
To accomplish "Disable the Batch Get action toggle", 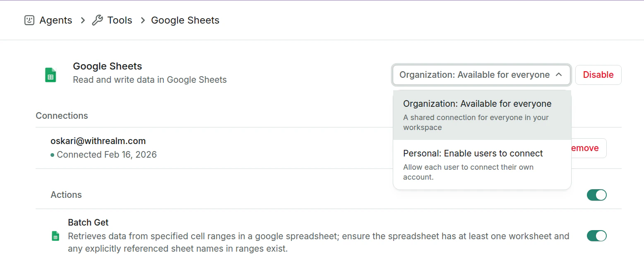I will pos(596,236).
